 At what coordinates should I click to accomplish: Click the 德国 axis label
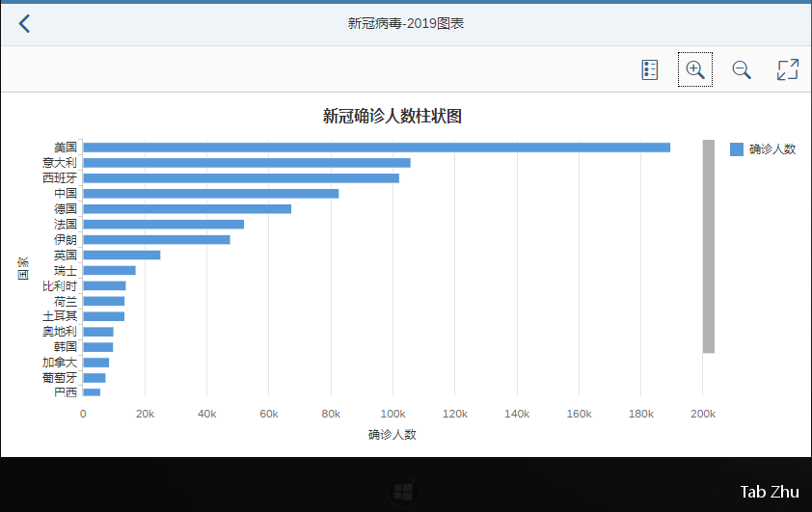coord(66,209)
